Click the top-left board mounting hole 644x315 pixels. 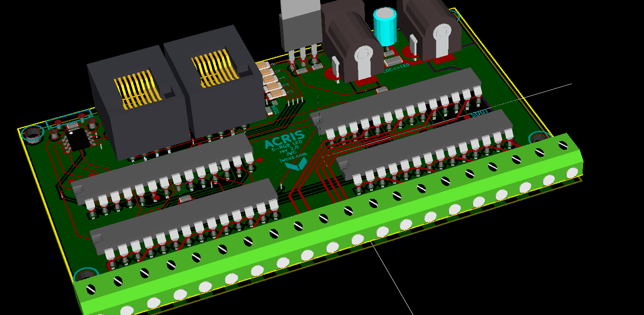pyautogui.click(x=33, y=134)
